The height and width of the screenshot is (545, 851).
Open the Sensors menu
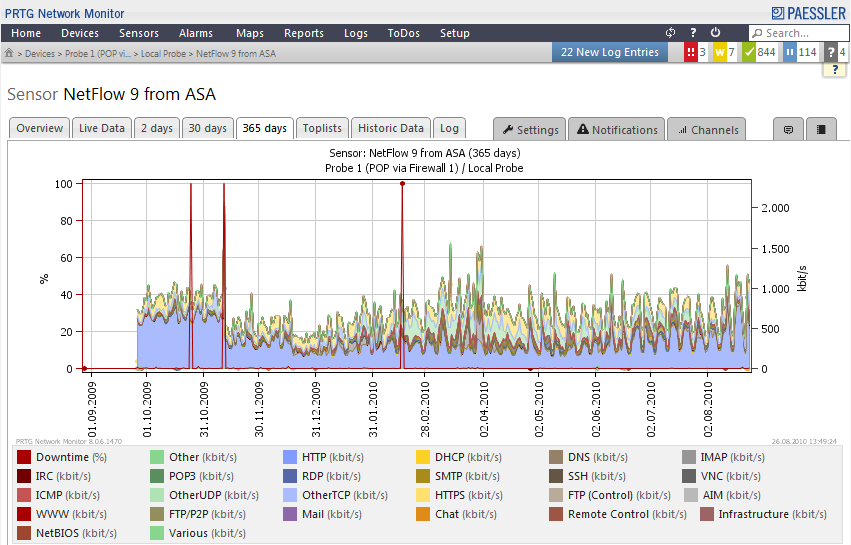click(x=139, y=33)
